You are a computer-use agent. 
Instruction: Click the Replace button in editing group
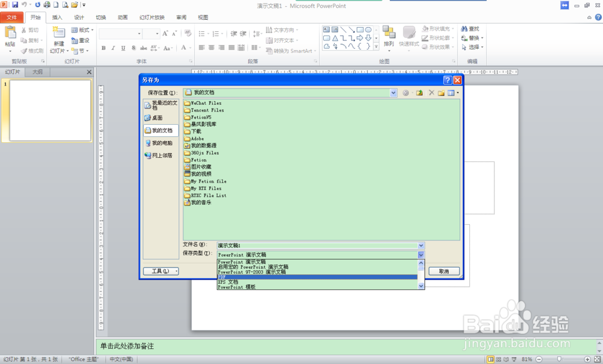pyautogui.click(x=472, y=38)
